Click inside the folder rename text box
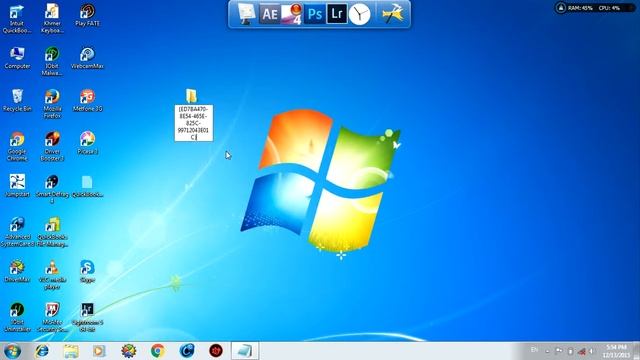 click(x=193, y=123)
